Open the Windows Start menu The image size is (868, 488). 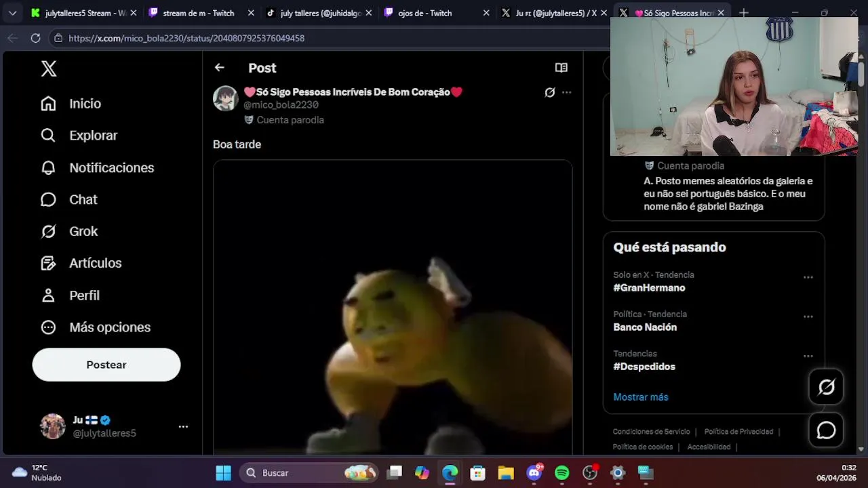pos(223,472)
